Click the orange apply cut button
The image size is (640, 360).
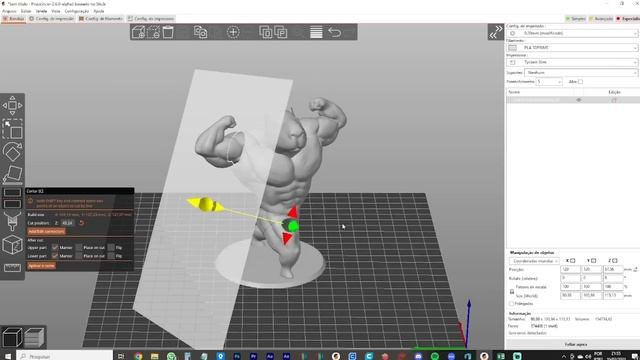(42, 266)
